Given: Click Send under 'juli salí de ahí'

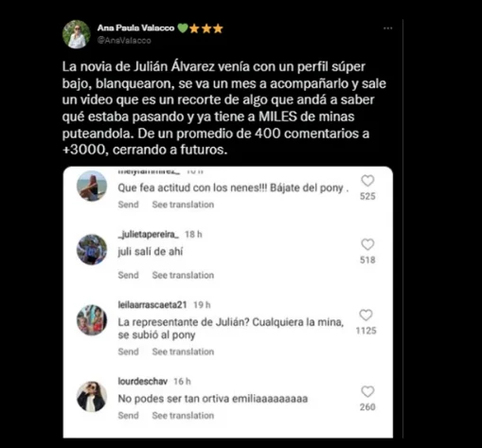Looking at the screenshot, I should click(x=128, y=275).
